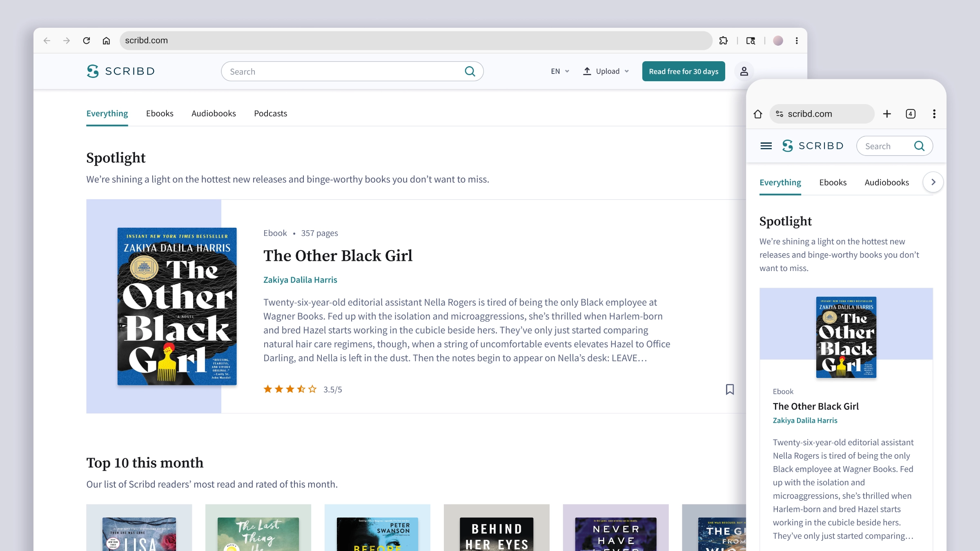
Task: Click the upload arrow icon
Action: click(x=587, y=71)
